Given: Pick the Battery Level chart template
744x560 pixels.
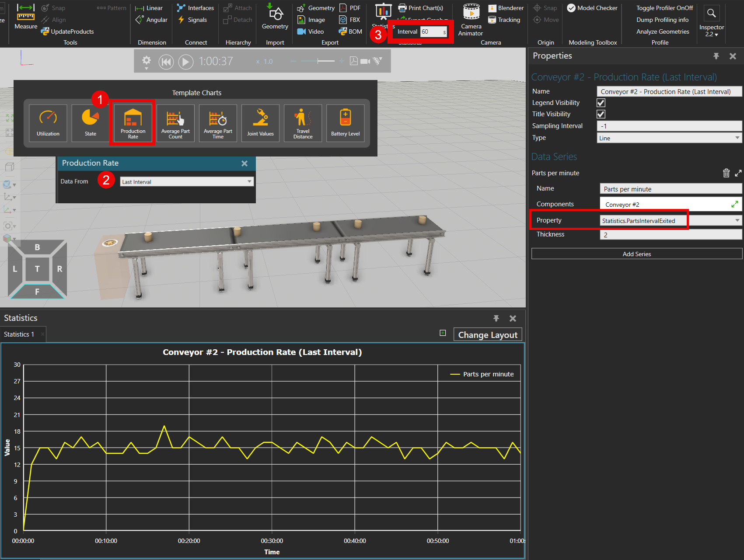Looking at the screenshot, I should (x=345, y=123).
